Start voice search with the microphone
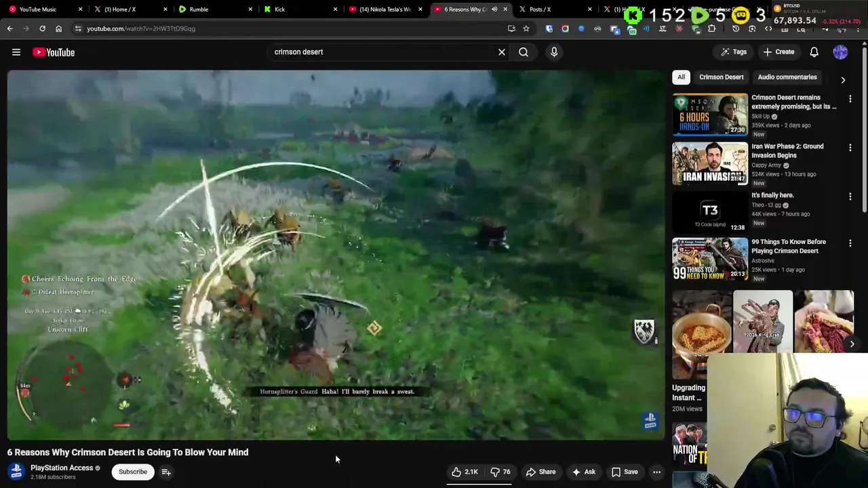 (x=554, y=52)
